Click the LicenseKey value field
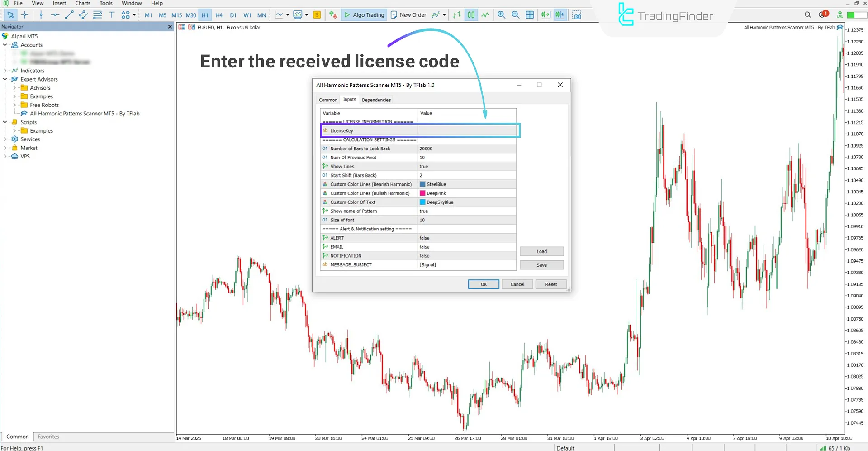Viewport: 868px width, 451px height. tap(466, 131)
